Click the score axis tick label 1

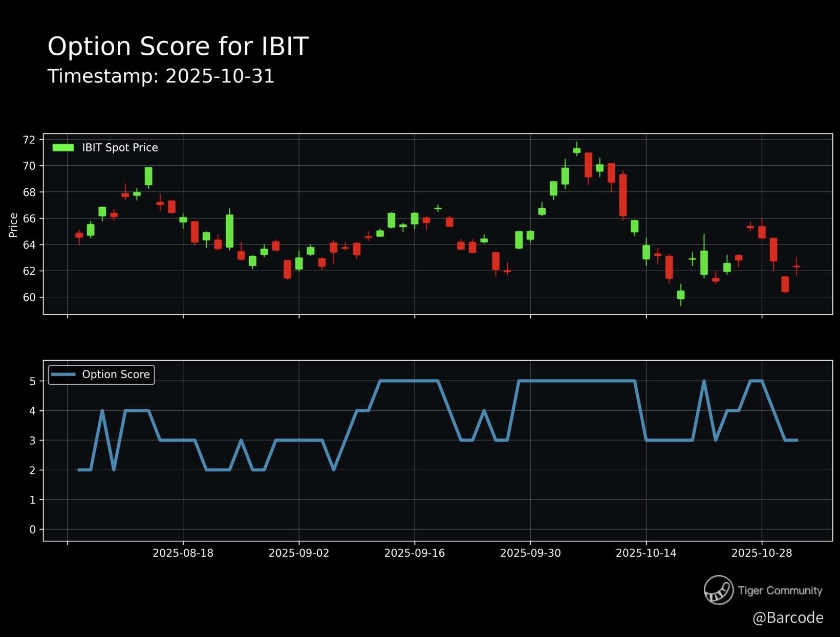tap(33, 500)
